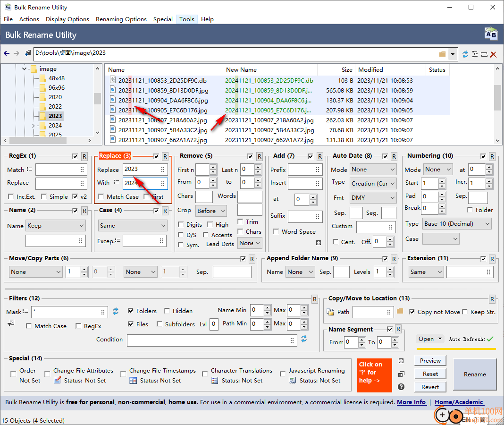Enable Inc.Ext. checkbox in RegEx
This screenshot has height=425, width=504.
[x=11, y=196]
